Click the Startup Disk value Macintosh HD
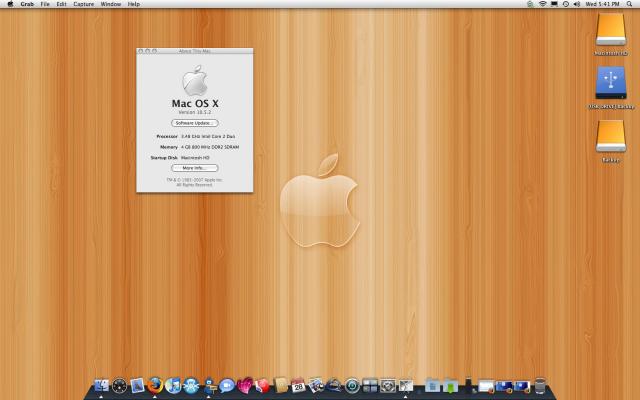The height and width of the screenshot is (400, 640). point(195,158)
